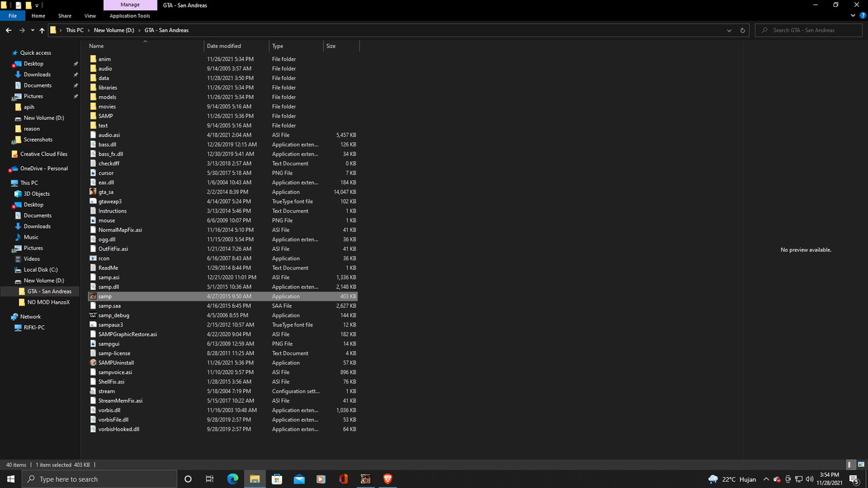This screenshot has width=868, height=488.
Task: Open the Office taskbar icon
Action: 344,479
